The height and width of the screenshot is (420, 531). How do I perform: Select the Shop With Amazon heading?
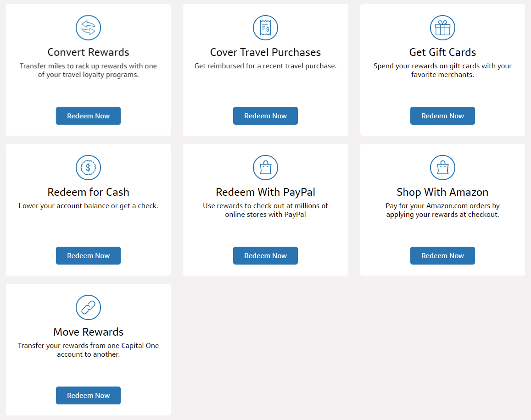coord(442,192)
